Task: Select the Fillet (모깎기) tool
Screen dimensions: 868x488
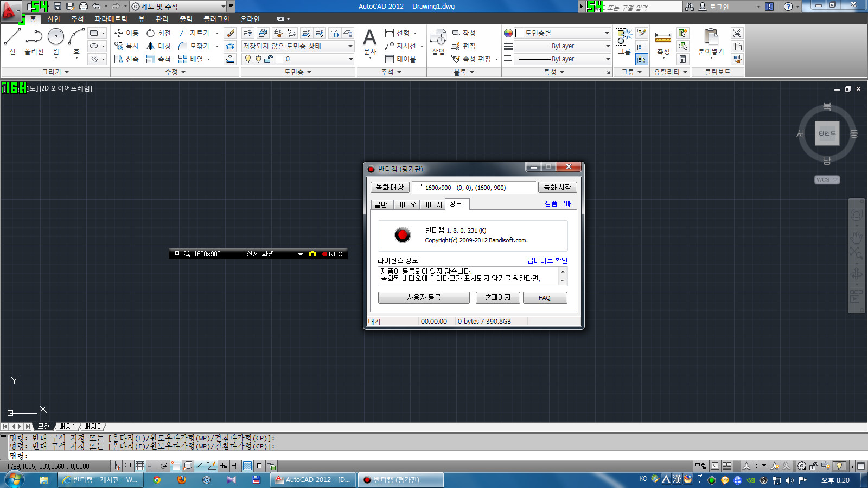Action: click(x=194, y=46)
